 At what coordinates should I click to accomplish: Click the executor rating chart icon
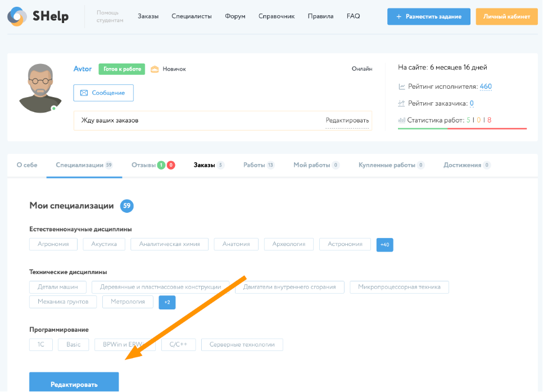click(x=402, y=86)
